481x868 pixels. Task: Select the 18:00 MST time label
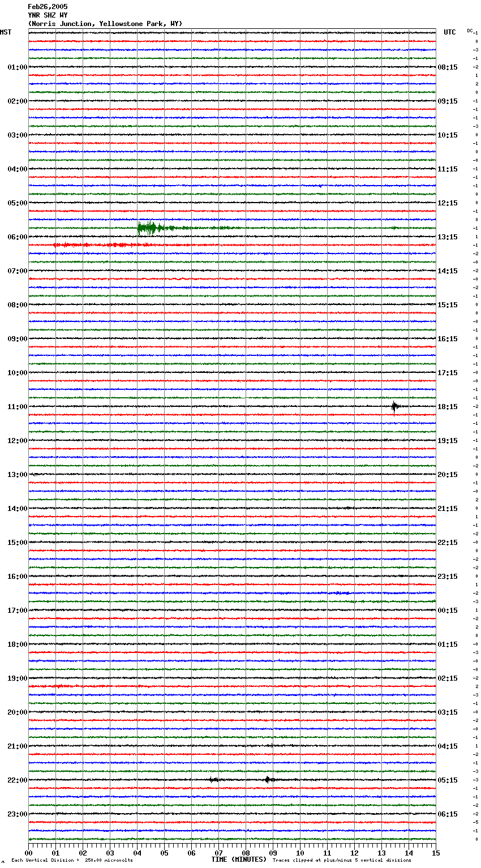[18, 644]
